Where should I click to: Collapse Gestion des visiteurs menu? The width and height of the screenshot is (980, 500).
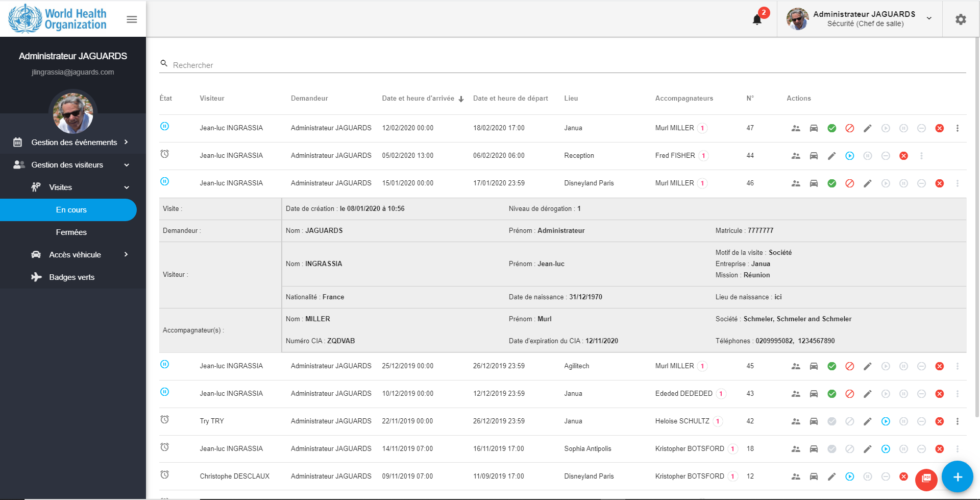(73, 164)
